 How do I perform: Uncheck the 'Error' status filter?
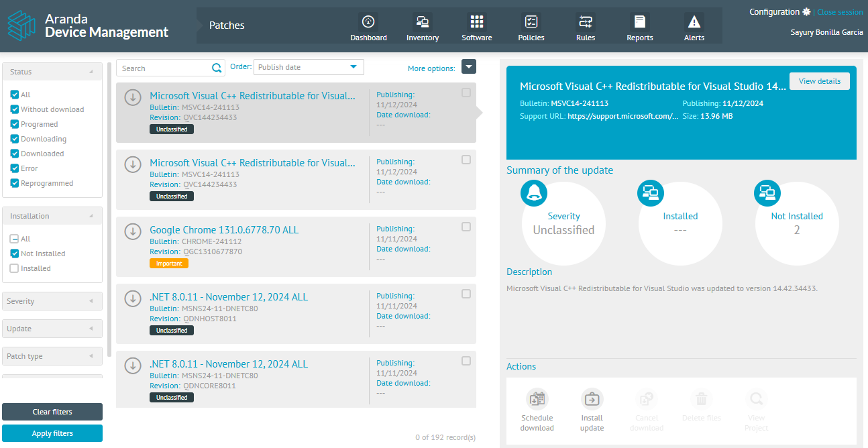point(15,168)
